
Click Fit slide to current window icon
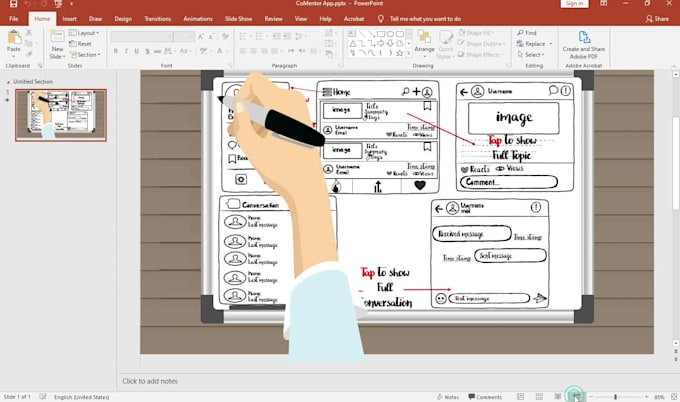point(674,397)
